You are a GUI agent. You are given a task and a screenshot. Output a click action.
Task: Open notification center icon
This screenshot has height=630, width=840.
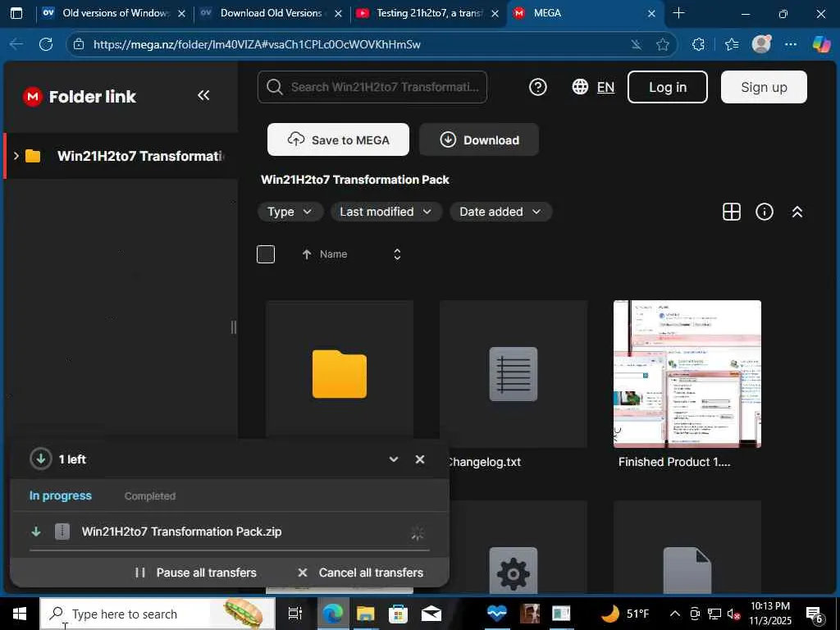point(815,614)
